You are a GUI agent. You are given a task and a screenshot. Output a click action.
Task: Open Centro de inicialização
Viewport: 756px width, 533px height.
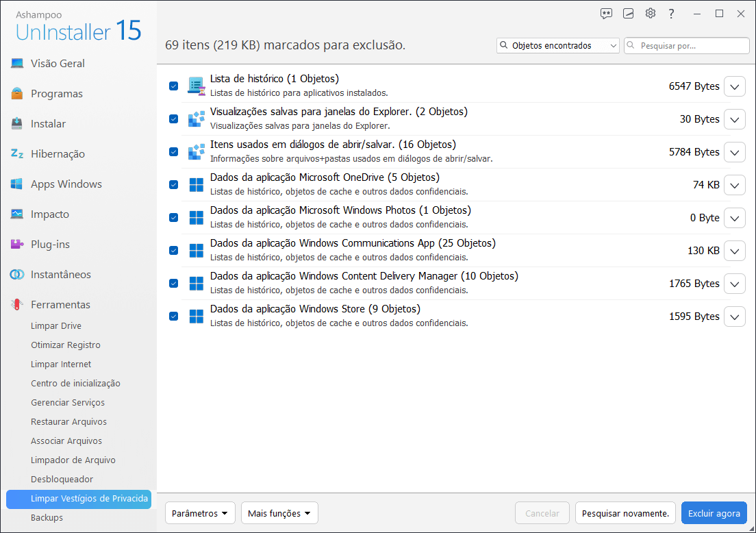(76, 384)
